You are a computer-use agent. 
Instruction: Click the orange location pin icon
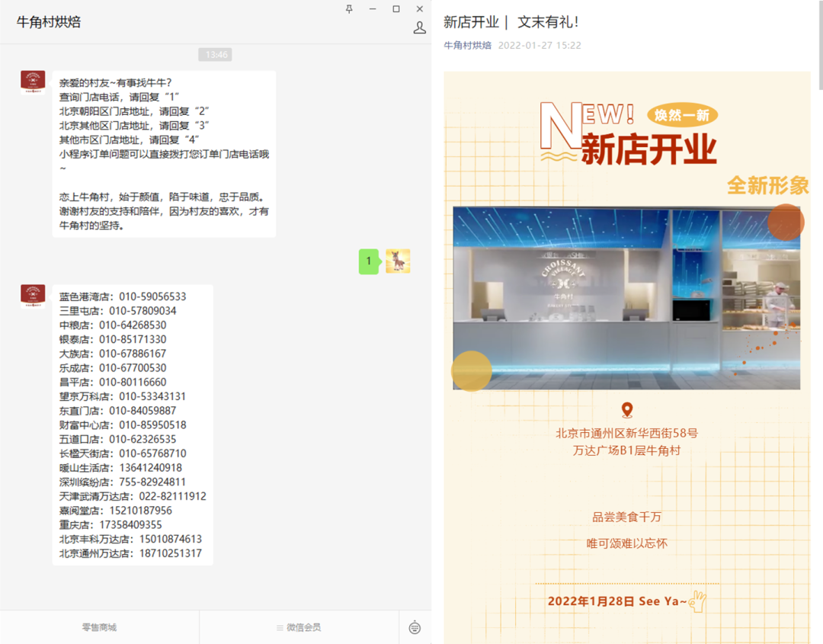(x=626, y=411)
